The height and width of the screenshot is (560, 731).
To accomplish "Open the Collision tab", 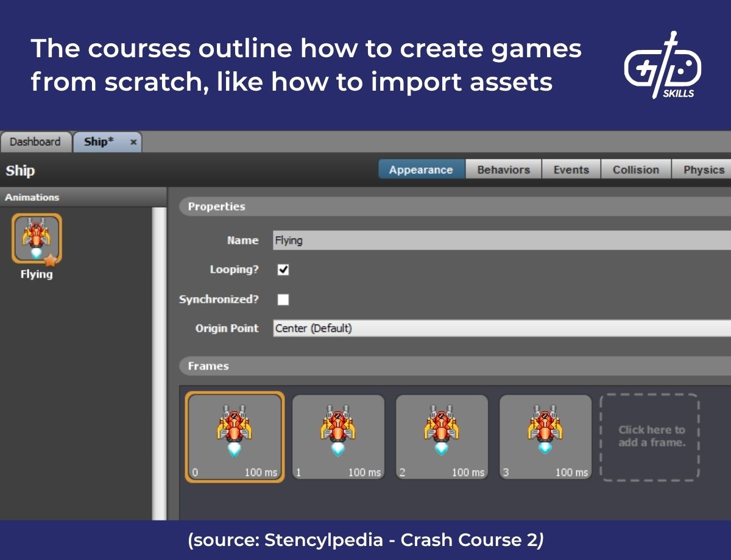I will 636,169.
